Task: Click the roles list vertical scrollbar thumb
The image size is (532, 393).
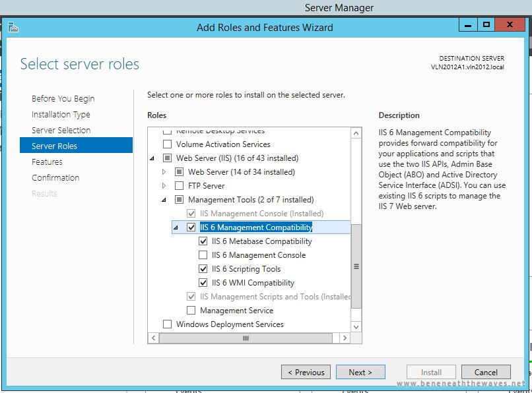Action: click(356, 266)
